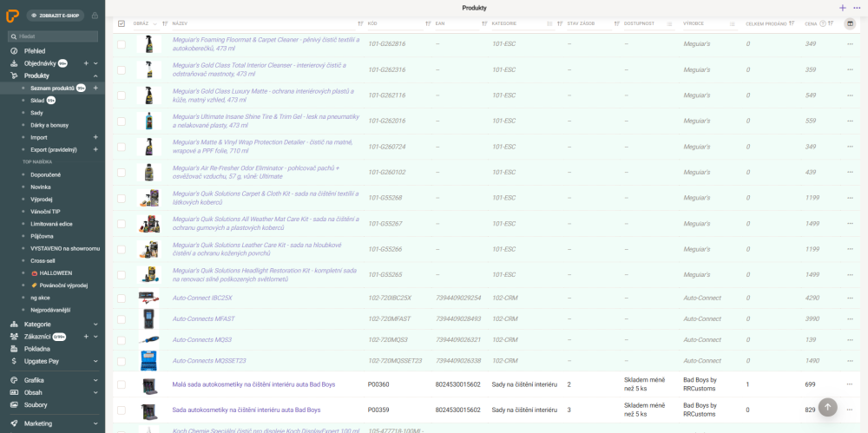Click the plus icon next to Zákazníci
The width and height of the screenshot is (868, 433).
[x=85, y=336]
